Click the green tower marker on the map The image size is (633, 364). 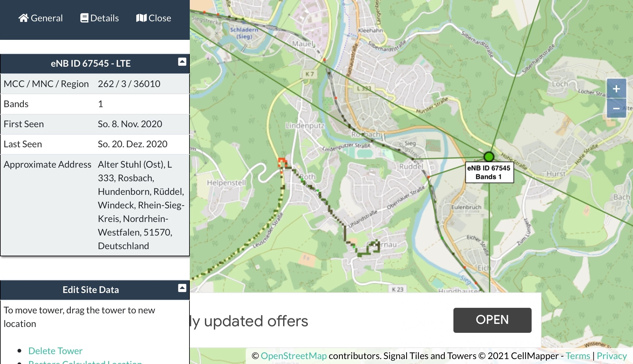(x=489, y=157)
